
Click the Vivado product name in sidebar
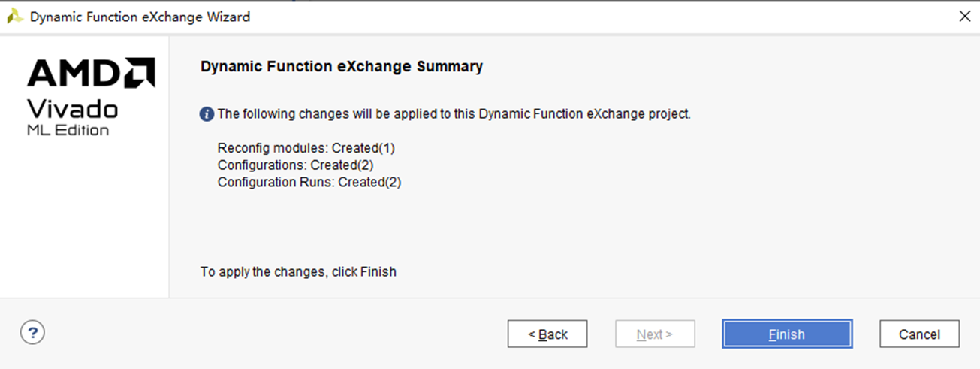click(72, 110)
